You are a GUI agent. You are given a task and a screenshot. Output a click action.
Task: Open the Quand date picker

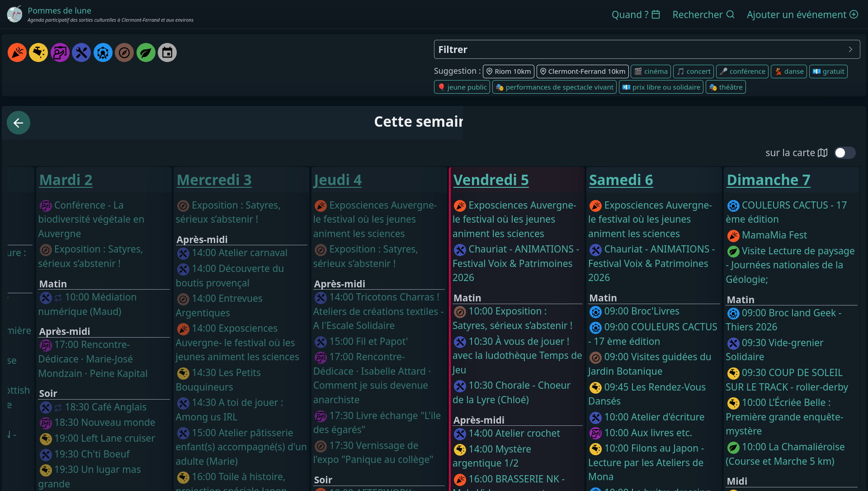tap(636, 14)
